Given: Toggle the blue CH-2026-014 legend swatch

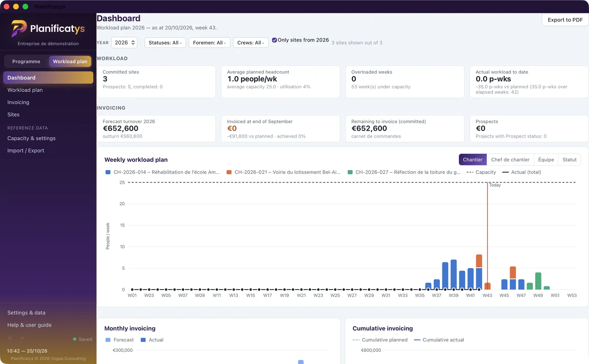Looking at the screenshot, I should (108, 172).
